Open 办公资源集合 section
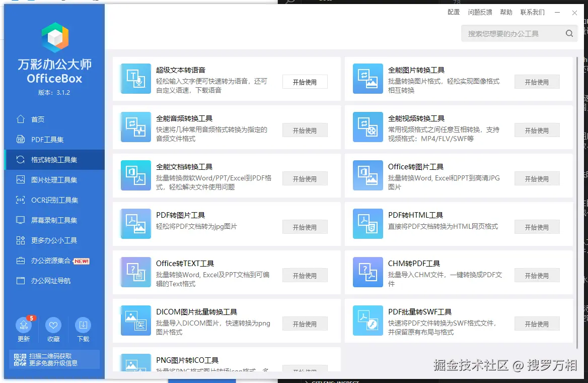The height and width of the screenshot is (383, 588). click(x=54, y=261)
